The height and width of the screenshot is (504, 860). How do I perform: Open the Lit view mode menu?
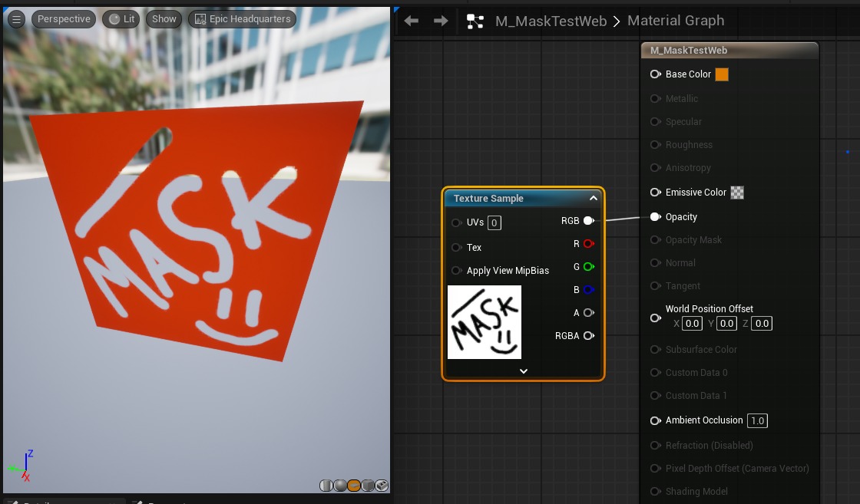click(121, 19)
